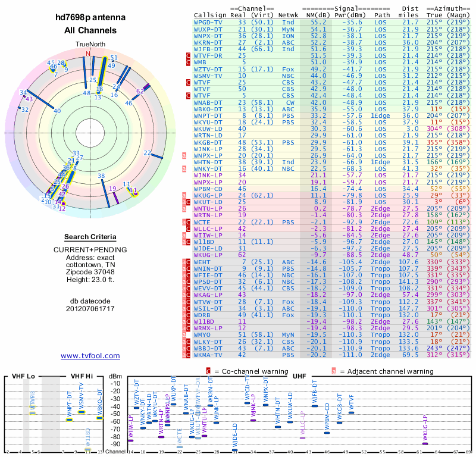Select the WNAB-DT callsign in the table

(208, 102)
